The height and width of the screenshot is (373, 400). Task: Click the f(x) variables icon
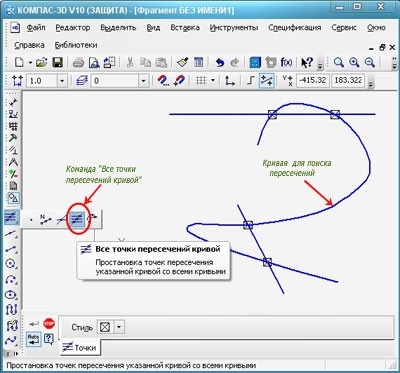[x=286, y=62]
